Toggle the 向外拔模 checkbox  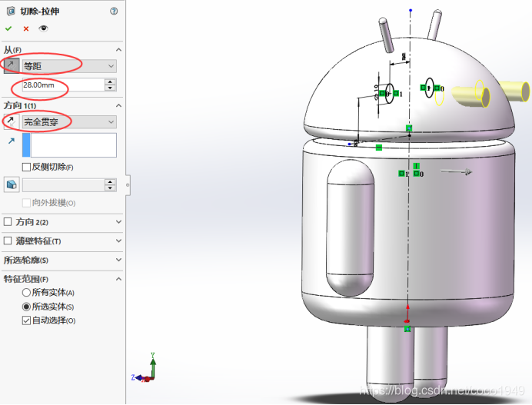26,203
